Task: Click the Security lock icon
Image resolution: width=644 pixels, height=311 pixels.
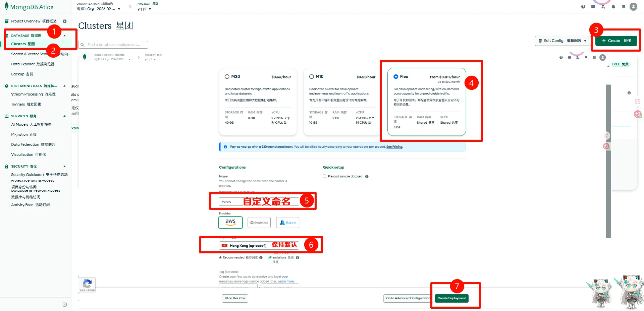Action: coord(7,167)
